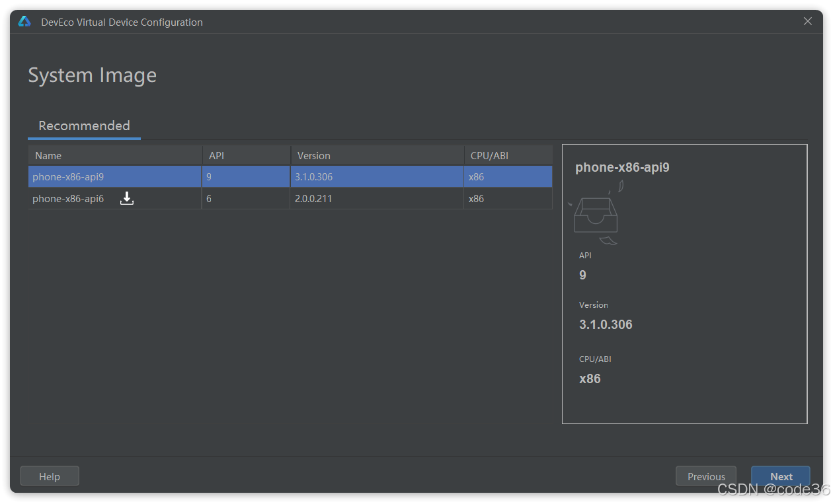Click the phone-x86-api9 heading in details panel
Viewport: 833px width, 504px height.
point(622,167)
